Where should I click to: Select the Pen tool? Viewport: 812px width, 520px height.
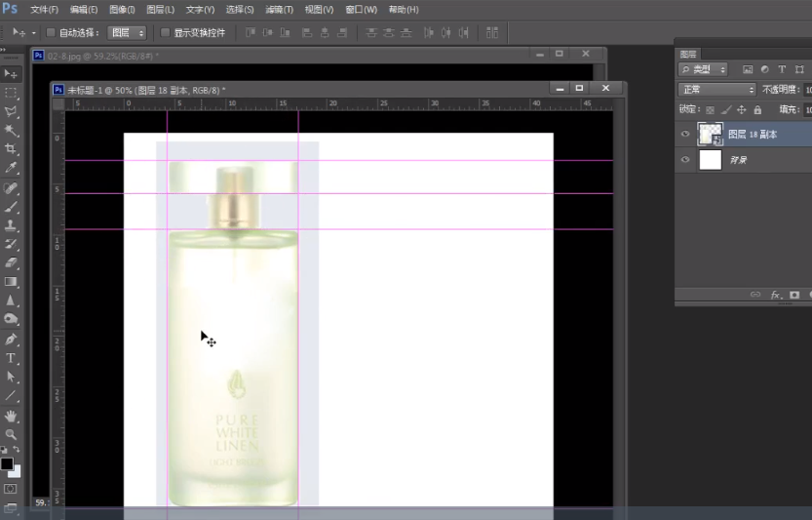click(x=11, y=340)
